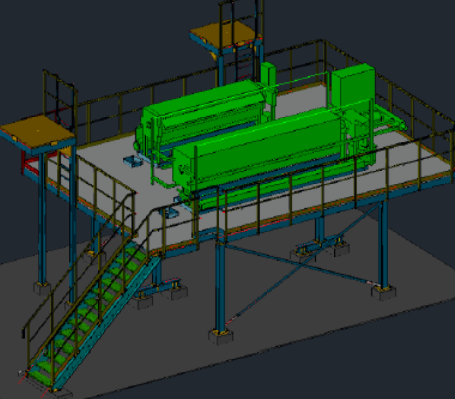Image resolution: width=455 pixels, height=399 pixels.
Task: Pick the front green filter press machine
Action: coord(263,152)
